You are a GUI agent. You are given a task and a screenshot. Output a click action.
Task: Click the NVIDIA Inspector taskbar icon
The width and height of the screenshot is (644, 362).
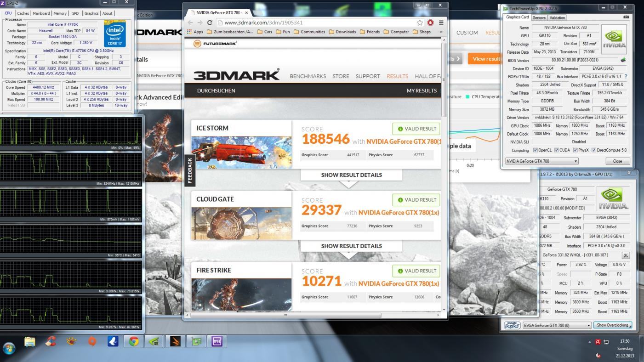tap(155, 341)
